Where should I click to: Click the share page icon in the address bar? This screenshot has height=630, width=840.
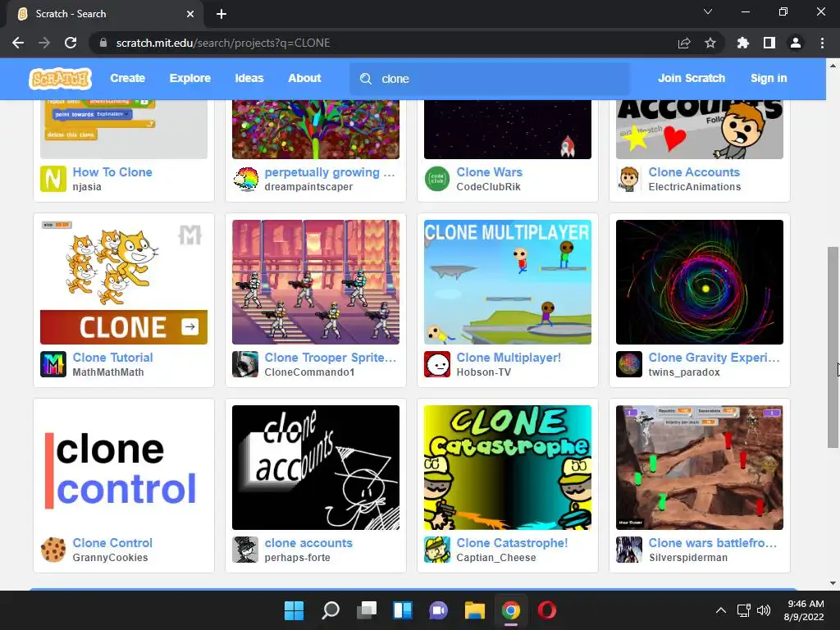tap(684, 43)
